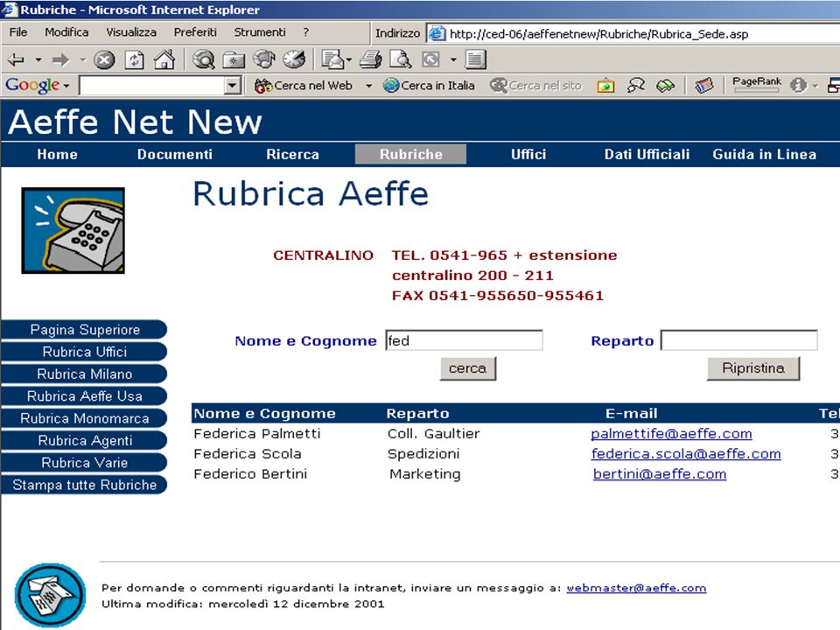Image resolution: width=840 pixels, height=630 pixels.
Task: Click the Google toolbar news icon
Action: pos(703,85)
